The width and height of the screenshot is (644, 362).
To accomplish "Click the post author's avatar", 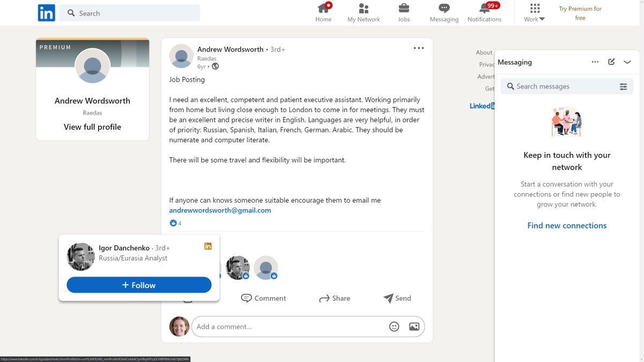I will pos(181,56).
